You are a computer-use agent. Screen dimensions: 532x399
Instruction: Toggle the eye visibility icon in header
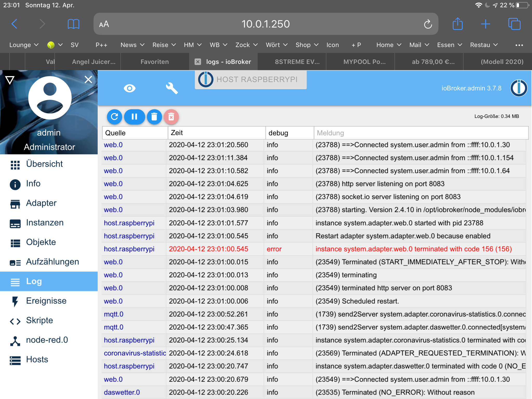(x=129, y=88)
